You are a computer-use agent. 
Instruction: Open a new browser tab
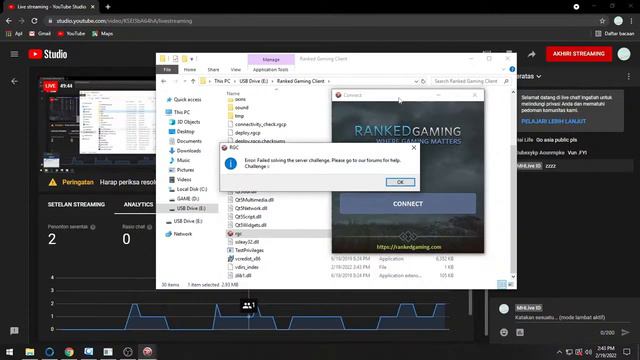point(108,7)
